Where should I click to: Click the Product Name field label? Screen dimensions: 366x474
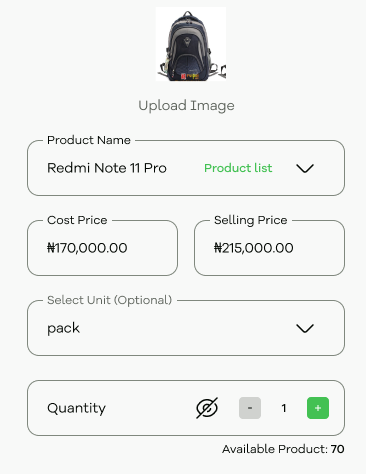[x=89, y=140]
